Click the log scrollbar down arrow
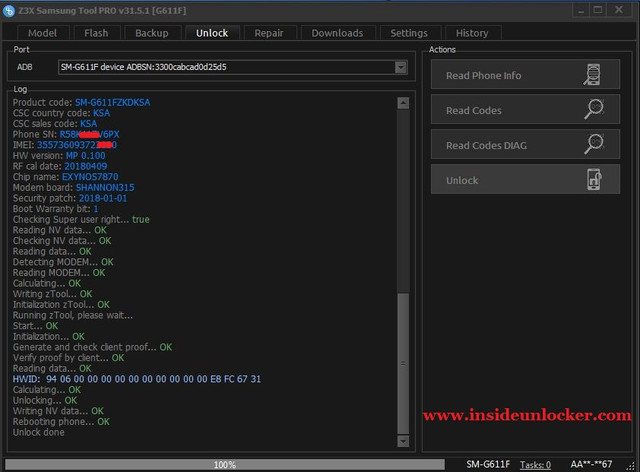The image size is (640, 472). point(403,441)
